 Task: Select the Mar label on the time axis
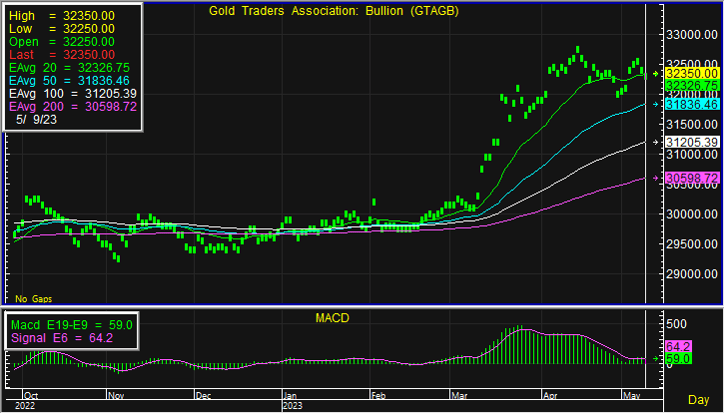pyautogui.click(x=458, y=395)
